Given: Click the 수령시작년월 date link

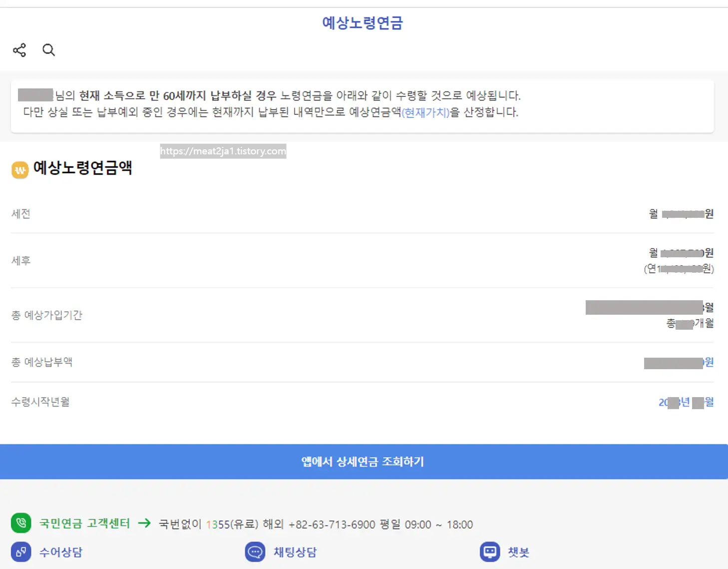Looking at the screenshot, I should (x=687, y=402).
